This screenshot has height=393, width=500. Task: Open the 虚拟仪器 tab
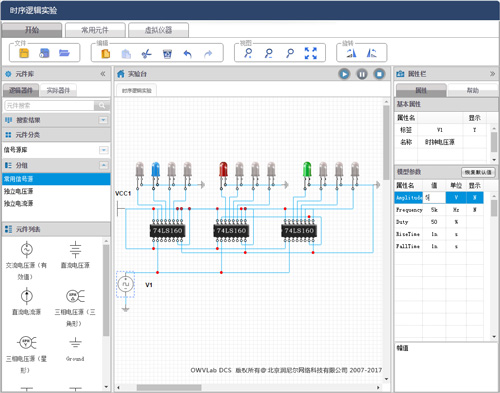pyautogui.click(x=158, y=30)
